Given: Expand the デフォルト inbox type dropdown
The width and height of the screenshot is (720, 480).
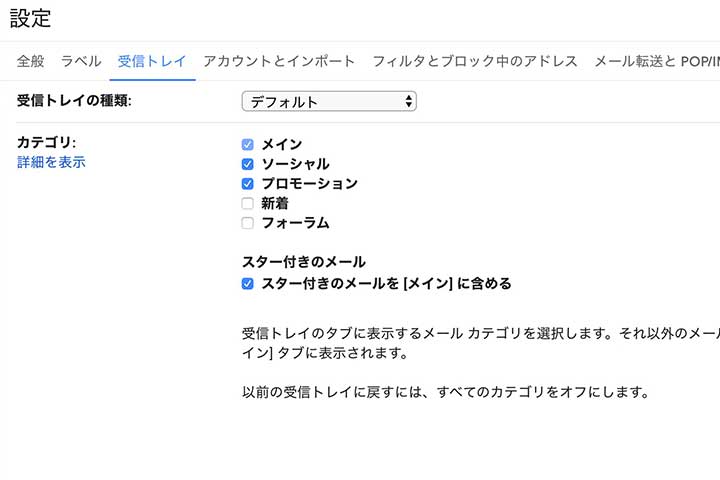Looking at the screenshot, I should point(329,101).
